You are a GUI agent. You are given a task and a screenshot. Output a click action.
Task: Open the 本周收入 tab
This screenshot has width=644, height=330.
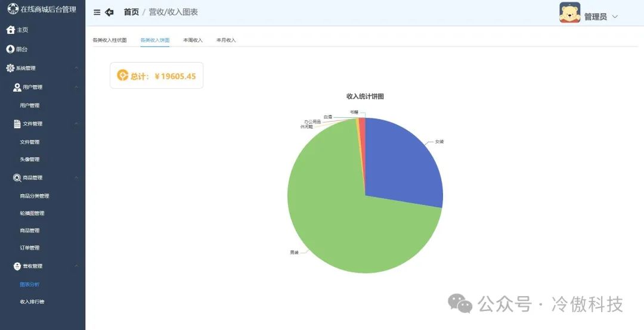[x=193, y=41]
